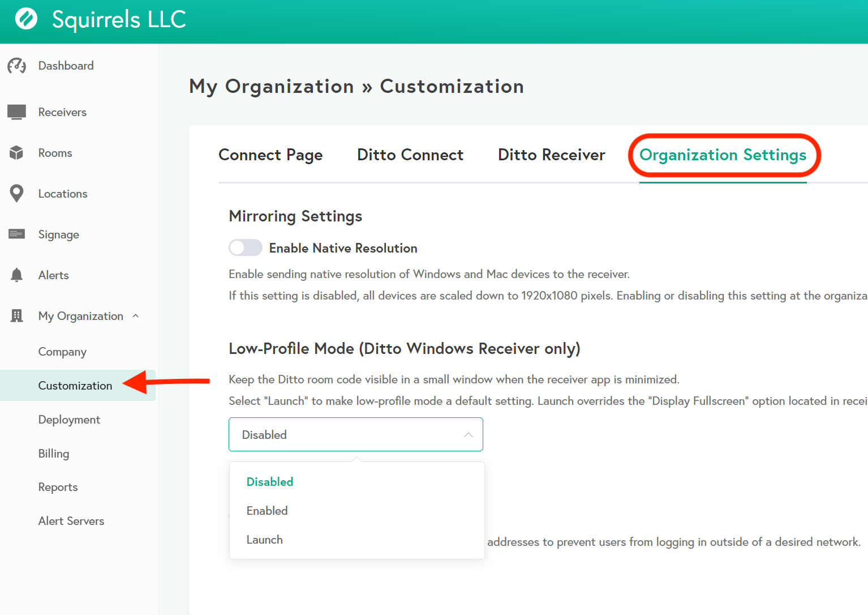Image resolution: width=868 pixels, height=615 pixels.
Task: Click the Receivers monitor icon
Action: tap(17, 112)
